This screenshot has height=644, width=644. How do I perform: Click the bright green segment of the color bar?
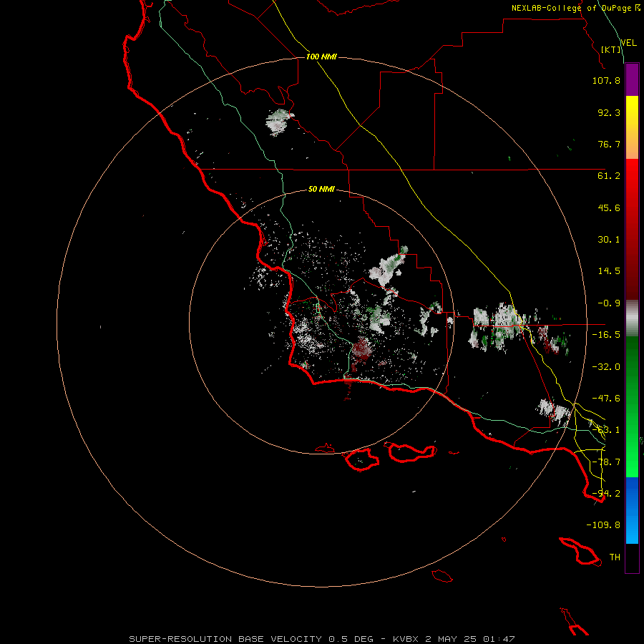632,406
